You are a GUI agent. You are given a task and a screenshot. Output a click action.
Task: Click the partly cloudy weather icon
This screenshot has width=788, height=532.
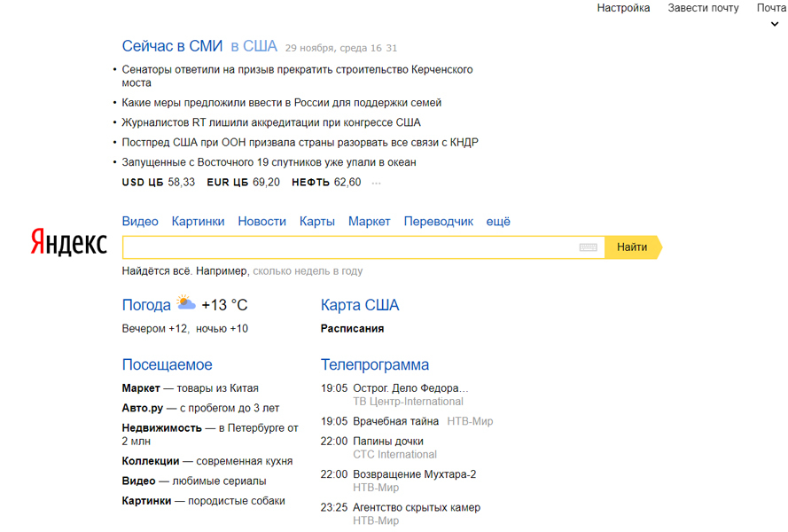coord(185,303)
